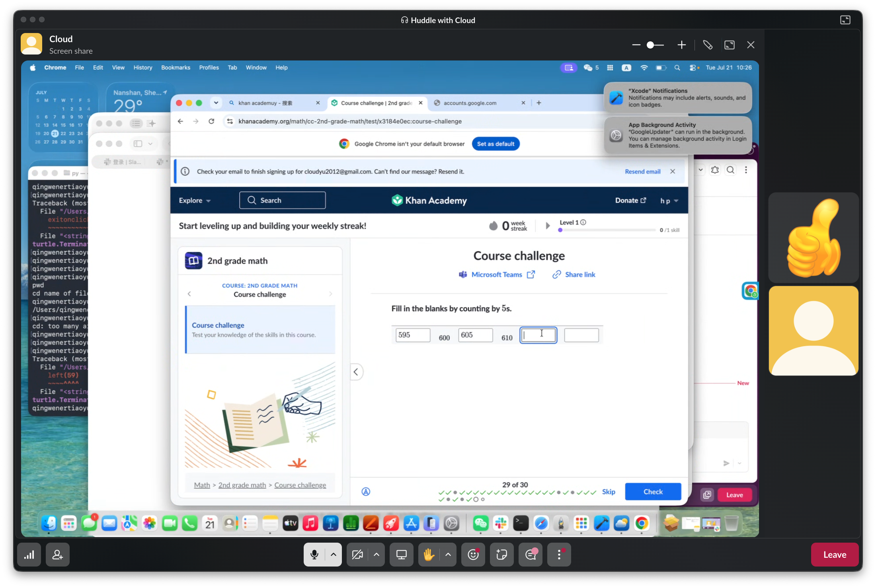Open WeChat from the Dock
Screen dimensions: 876x588
pyautogui.click(x=480, y=523)
